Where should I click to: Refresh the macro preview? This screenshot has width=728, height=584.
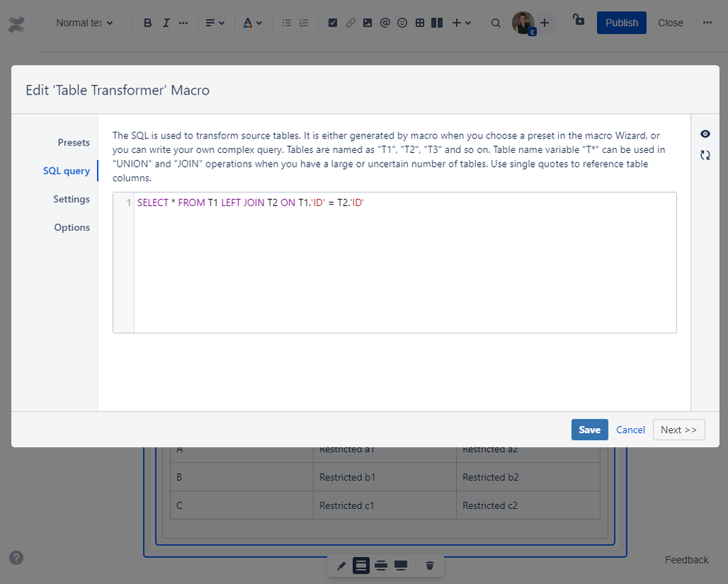pos(705,155)
